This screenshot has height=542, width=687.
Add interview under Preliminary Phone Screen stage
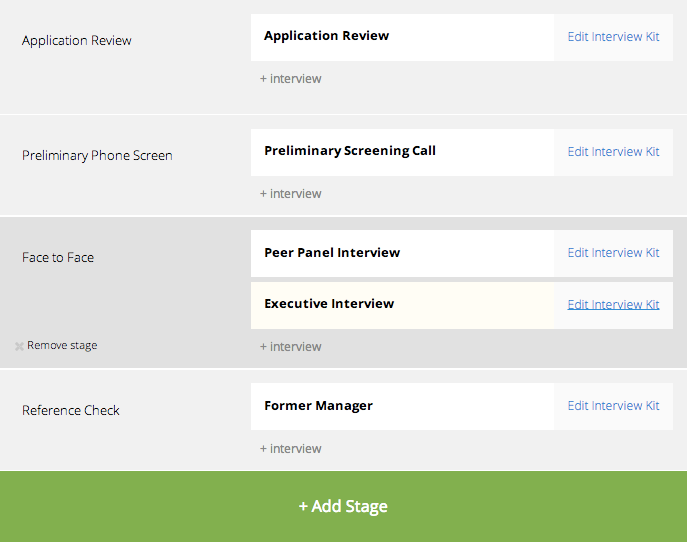291,194
